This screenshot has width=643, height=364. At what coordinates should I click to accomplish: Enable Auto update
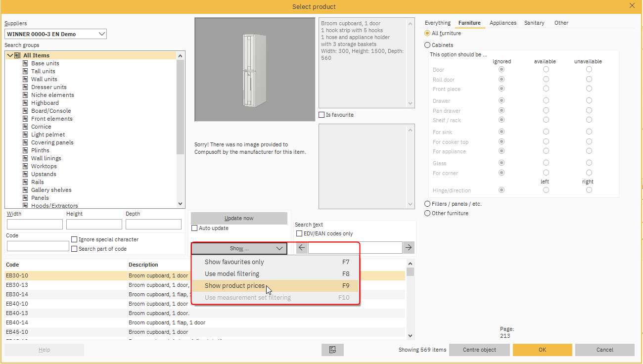tap(194, 228)
